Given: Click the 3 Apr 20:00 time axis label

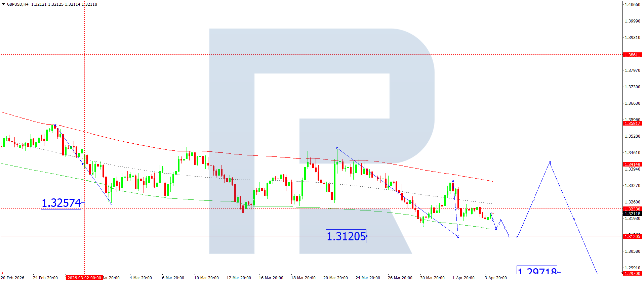Looking at the screenshot, I should (495, 278).
